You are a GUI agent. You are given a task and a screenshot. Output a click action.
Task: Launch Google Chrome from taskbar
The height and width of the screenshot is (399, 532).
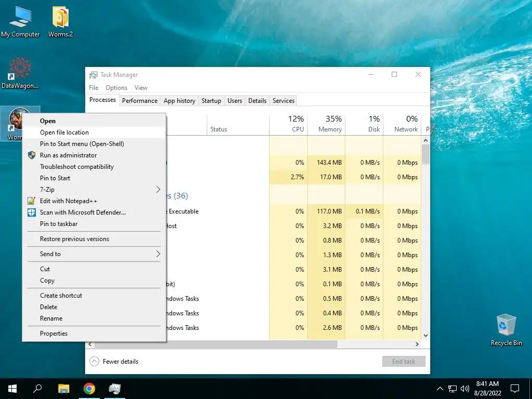click(89, 389)
